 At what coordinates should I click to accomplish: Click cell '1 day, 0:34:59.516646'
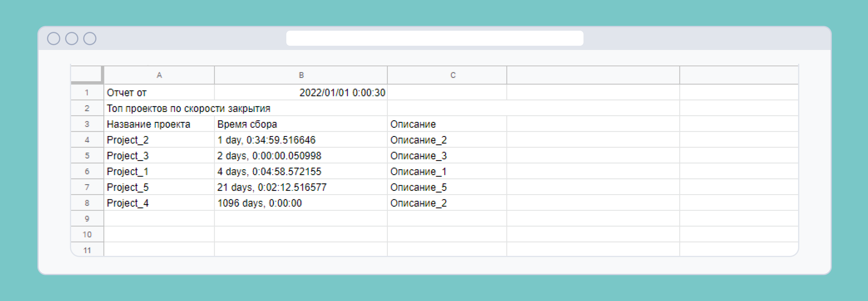point(301,140)
